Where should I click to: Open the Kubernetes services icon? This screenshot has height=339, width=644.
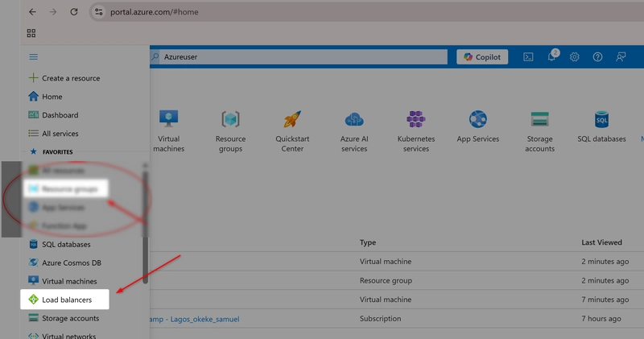click(x=415, y=119)
